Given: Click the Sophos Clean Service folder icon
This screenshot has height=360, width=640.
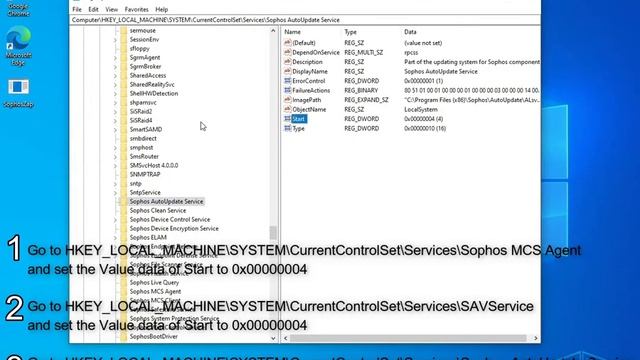Looking at the screenshot, I should [123, 211].
